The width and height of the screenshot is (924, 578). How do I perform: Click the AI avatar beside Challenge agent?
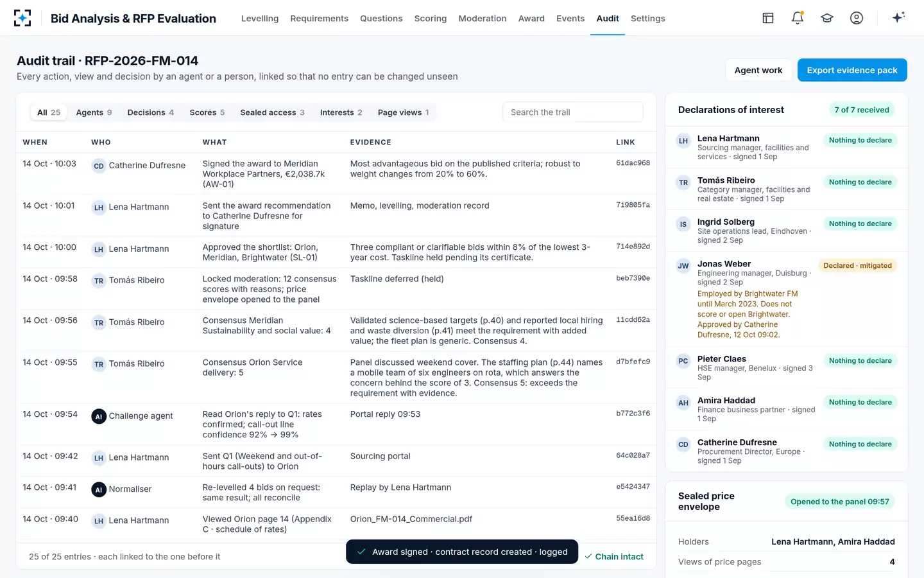click(x=99, y=416)
